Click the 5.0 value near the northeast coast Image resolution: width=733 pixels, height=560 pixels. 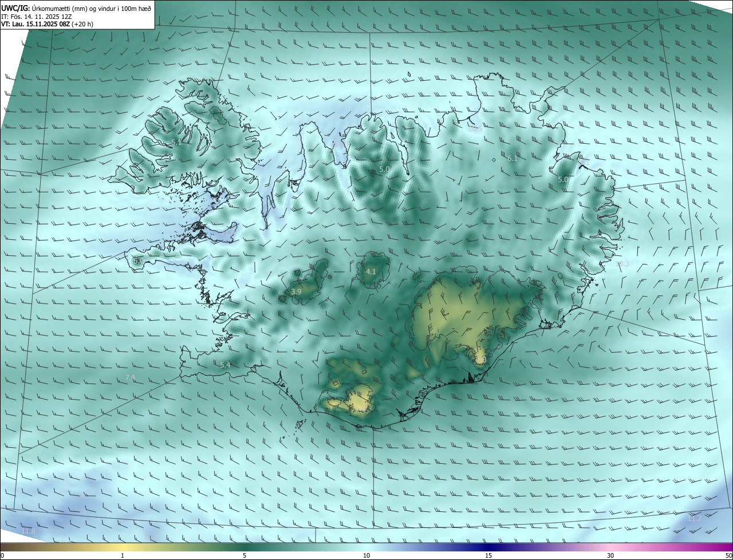tap(563, 180)
